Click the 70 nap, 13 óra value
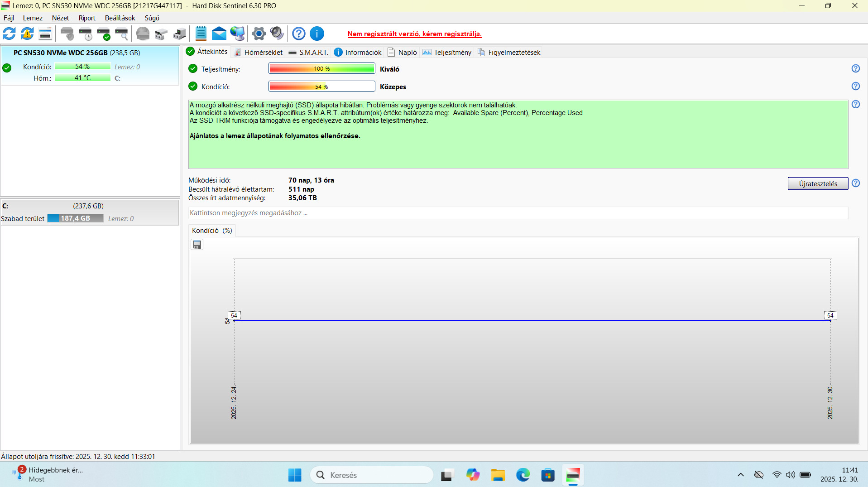868x487 pixels. coord(311,180)
